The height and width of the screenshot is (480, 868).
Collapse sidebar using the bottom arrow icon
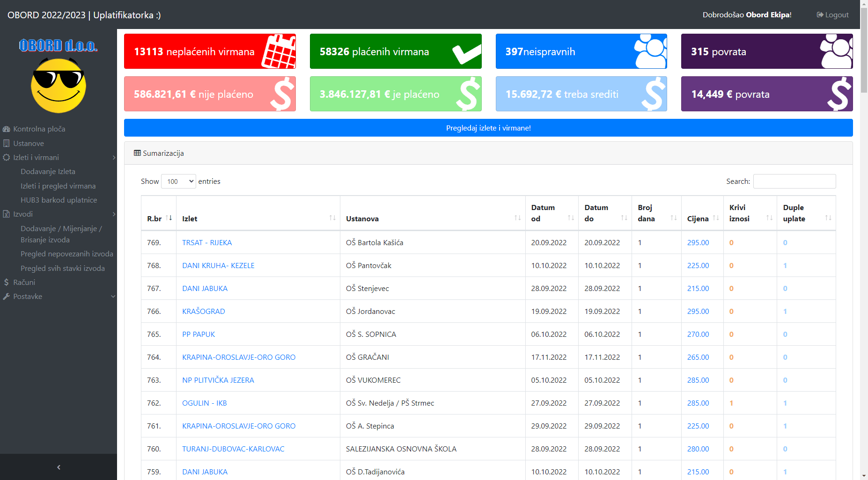pos(59,467)
